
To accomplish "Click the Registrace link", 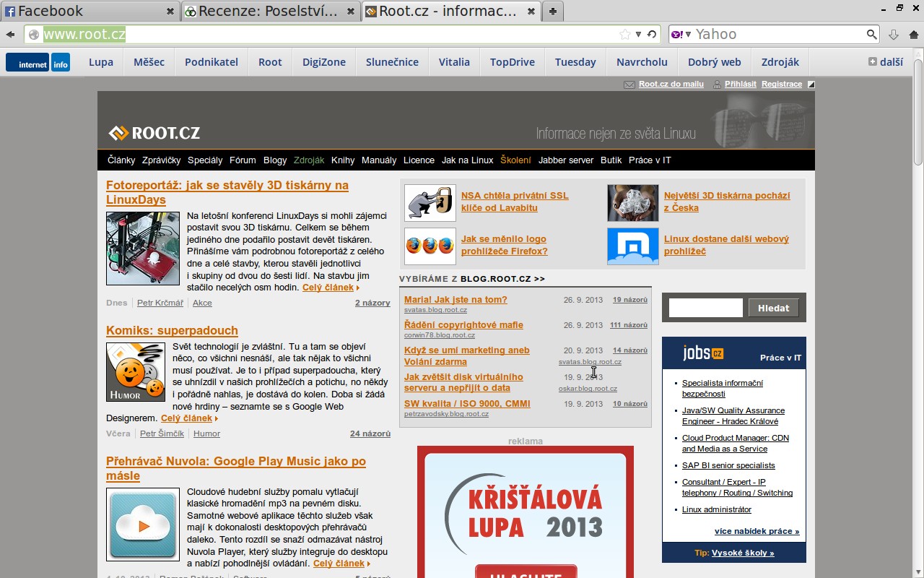I will coord(782,84).
